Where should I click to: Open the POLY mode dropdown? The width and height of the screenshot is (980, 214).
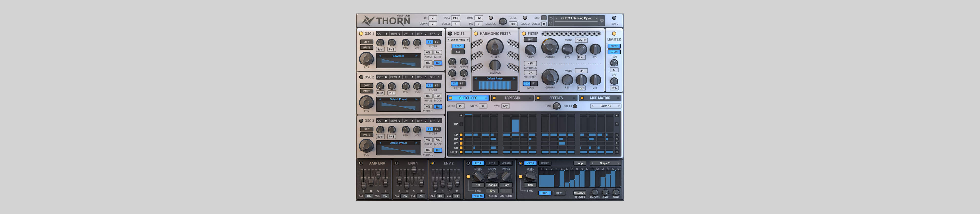(456, 18)
